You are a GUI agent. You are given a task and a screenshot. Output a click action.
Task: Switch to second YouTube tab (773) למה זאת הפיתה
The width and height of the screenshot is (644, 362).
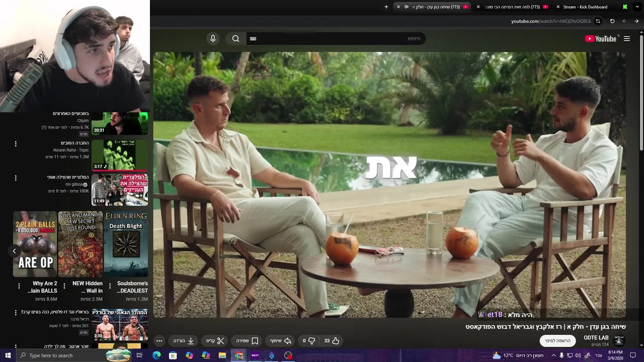point(512,7)
